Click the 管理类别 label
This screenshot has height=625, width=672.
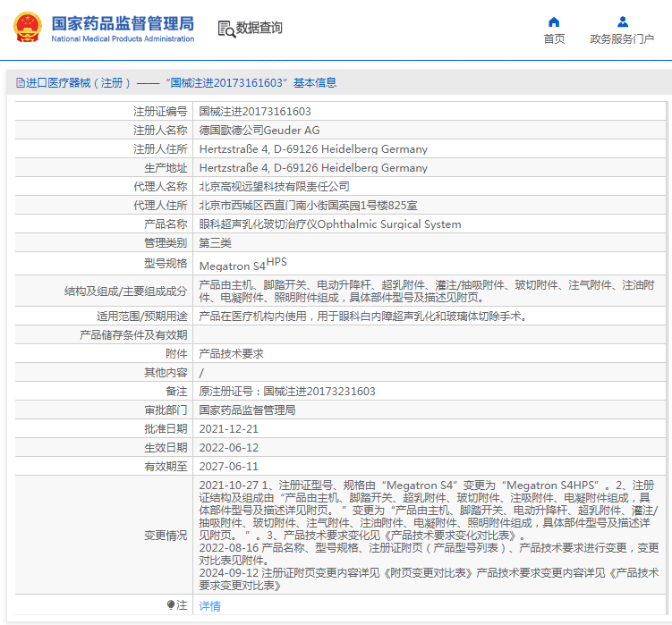[166, 243]
